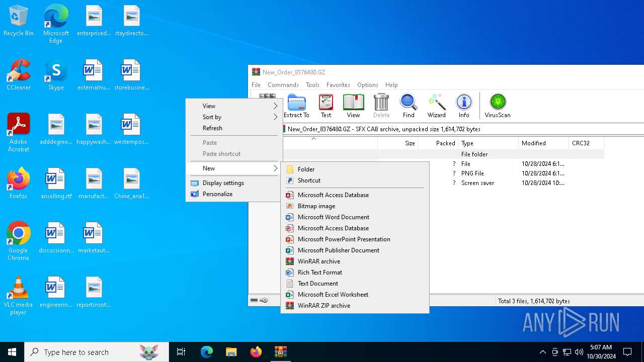Open the WinRAR Help menu

click(391, 85)
